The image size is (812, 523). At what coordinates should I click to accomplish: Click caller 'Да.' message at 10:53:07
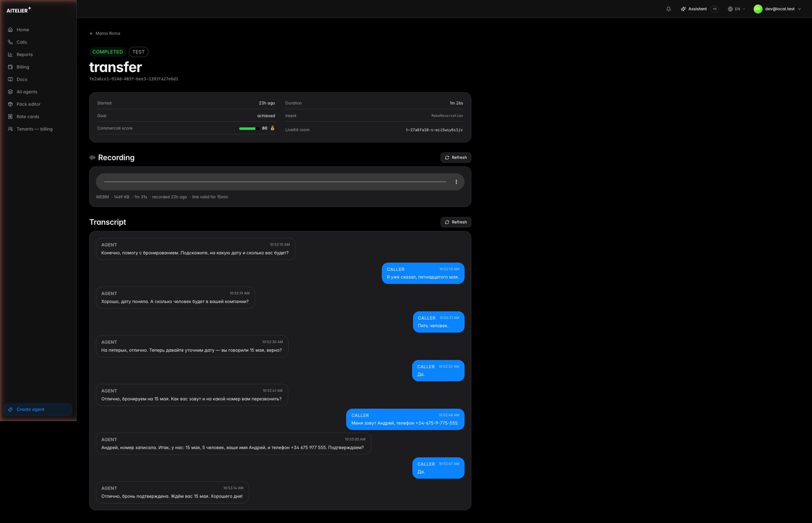tap(438, 468)
